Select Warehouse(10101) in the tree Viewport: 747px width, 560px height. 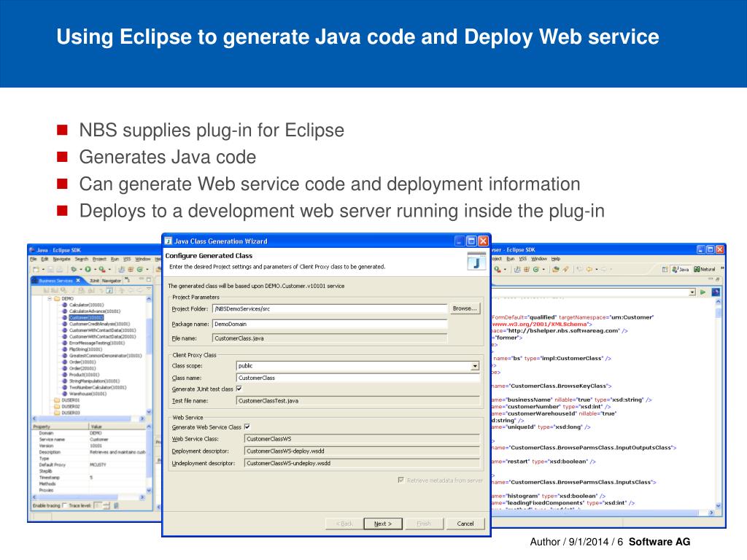88,394
